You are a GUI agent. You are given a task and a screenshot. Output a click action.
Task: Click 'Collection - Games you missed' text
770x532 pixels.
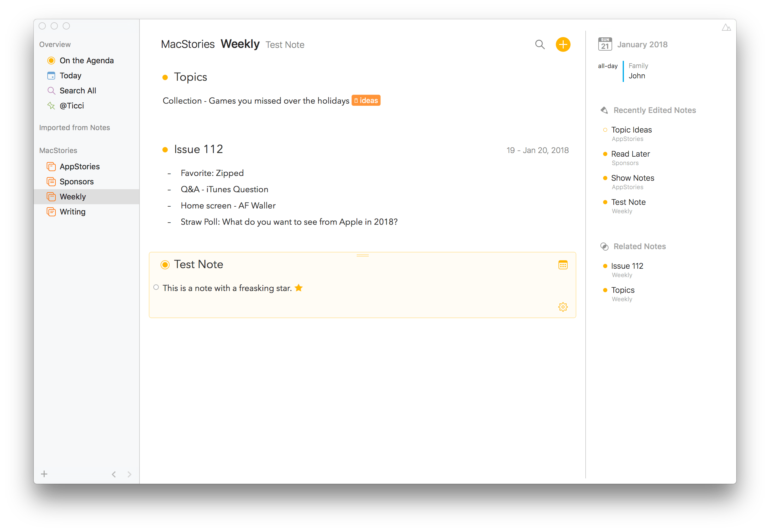[256, 101]
